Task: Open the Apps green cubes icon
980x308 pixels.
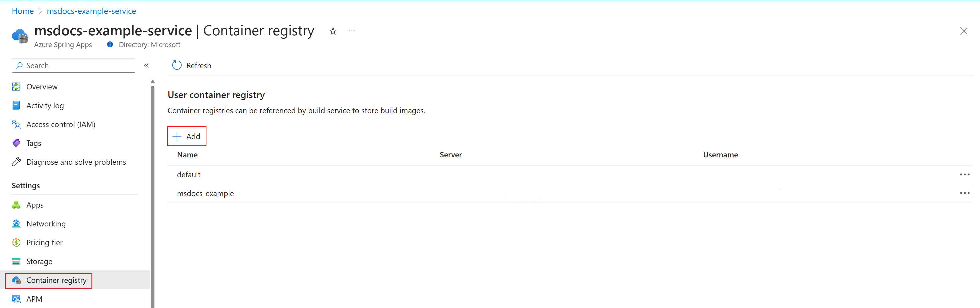Action: (16, 205)
